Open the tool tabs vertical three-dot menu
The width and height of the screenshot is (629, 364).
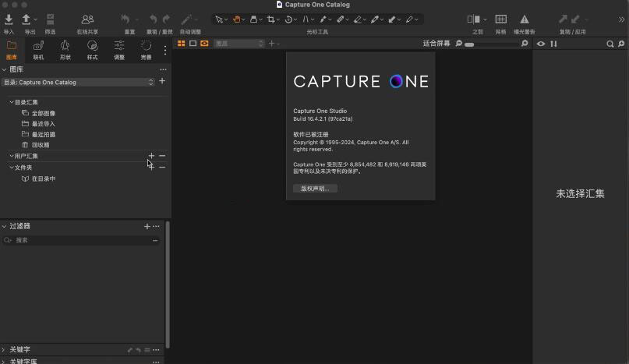(x=165, y=50)
